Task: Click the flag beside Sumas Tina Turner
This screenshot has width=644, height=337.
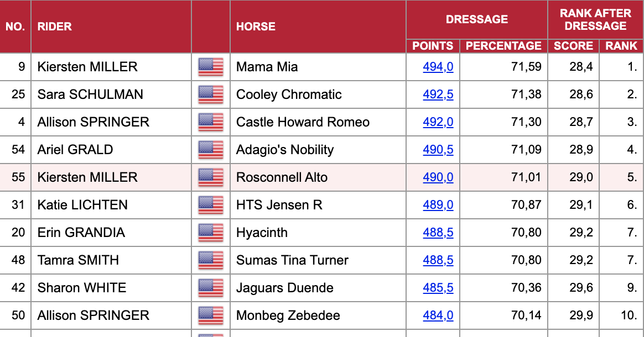Action: point(211,260)
